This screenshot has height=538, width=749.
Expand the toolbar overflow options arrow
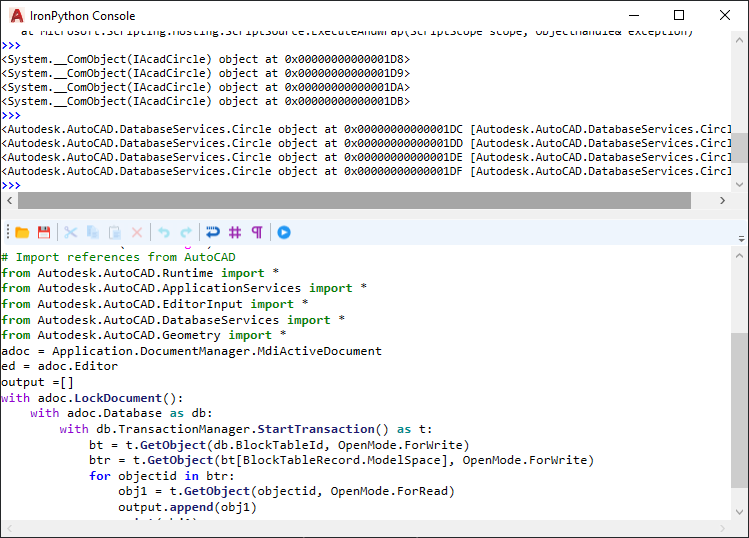(741, 238)
